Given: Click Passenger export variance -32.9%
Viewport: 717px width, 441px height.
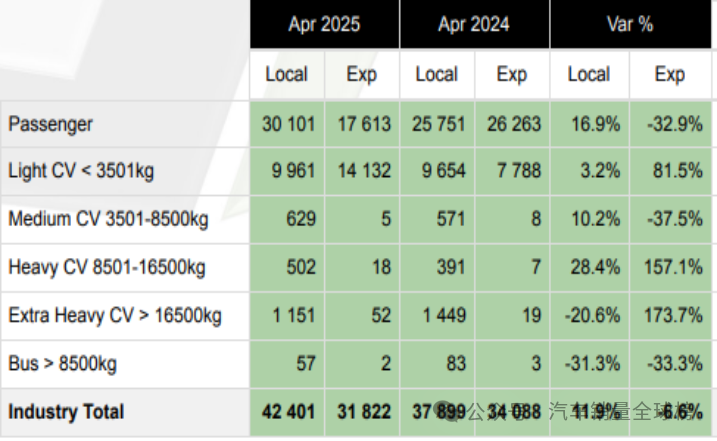Looking at the screenshot, I should click(675, 124).
